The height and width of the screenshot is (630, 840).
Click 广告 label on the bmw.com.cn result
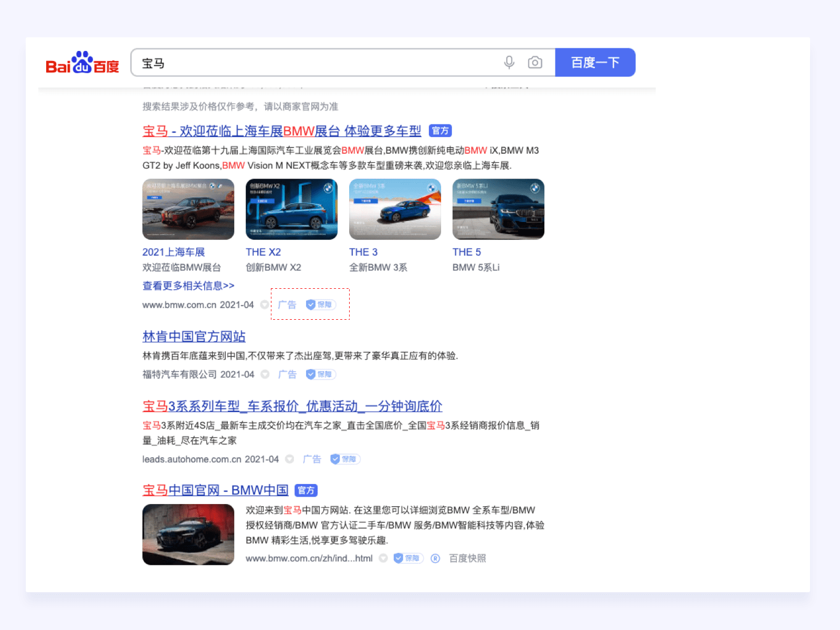(x=287, y=304)
